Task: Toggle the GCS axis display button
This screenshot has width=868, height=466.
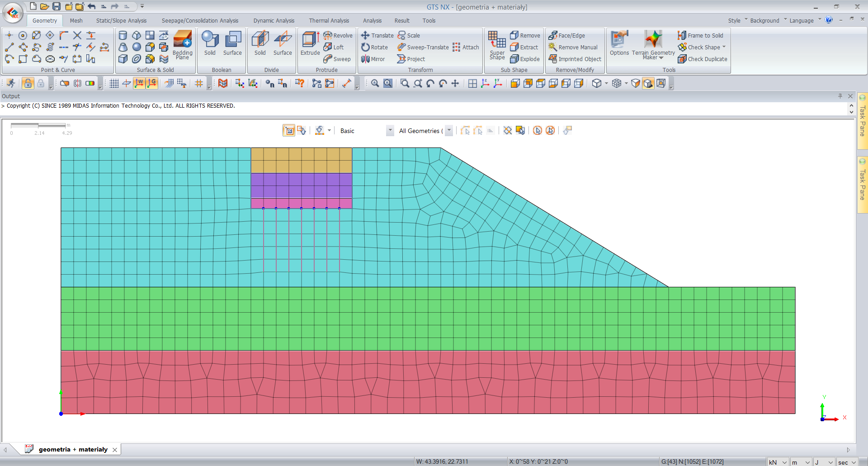Action: pyautogui.click(x=152, y=83)
